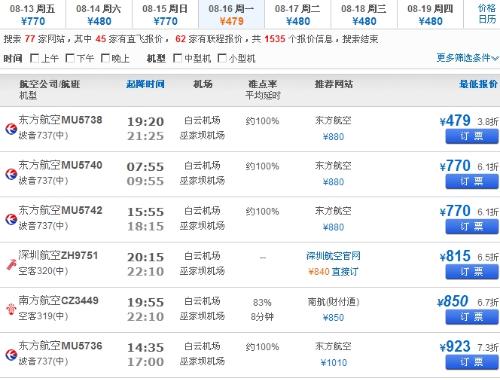Check the 下午 time filter
Viewport: 500px width, 380px height.
[x=70, y=58]
